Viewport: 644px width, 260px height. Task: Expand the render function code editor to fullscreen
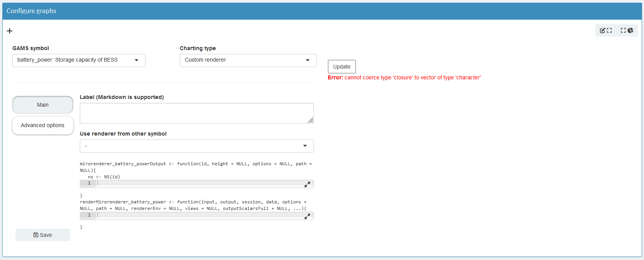point(307,216)
